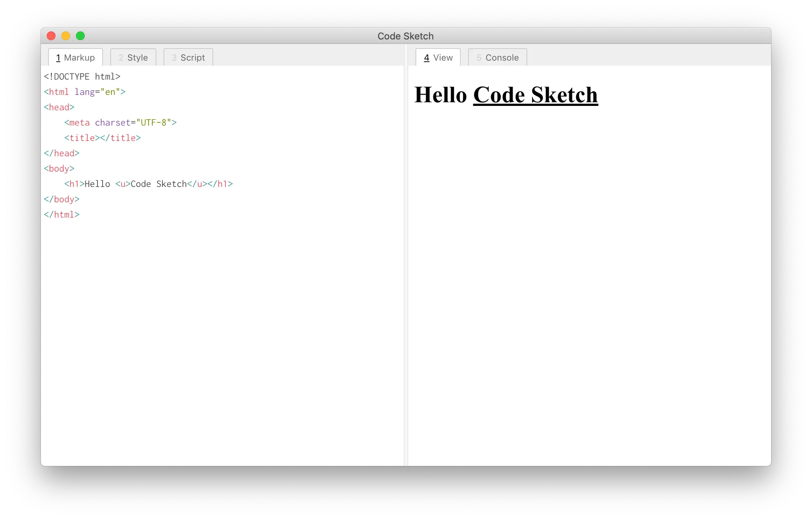Select the charset attribute value UTF-8
Image resolution: width=812 pixels, height=520 pixels.
(x=154, y=122)
